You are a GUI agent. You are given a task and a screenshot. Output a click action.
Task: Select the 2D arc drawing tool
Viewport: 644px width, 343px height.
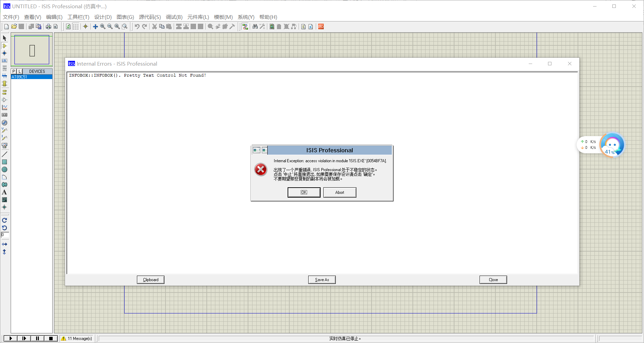click(x=4, y=177)
